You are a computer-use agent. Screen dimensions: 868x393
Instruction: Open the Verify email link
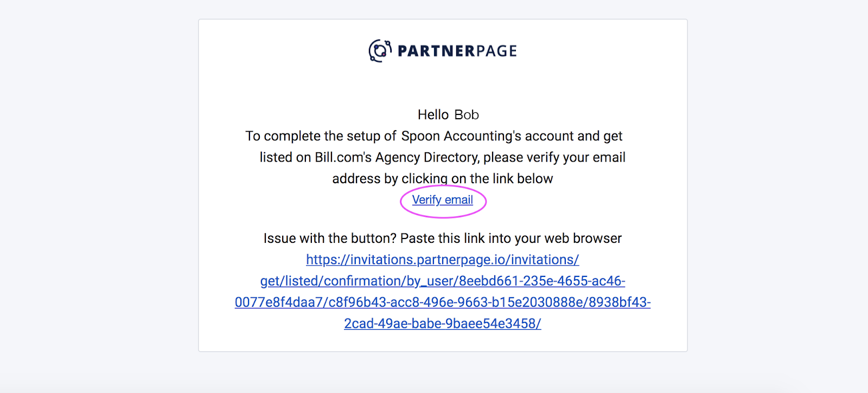(442, 200)
